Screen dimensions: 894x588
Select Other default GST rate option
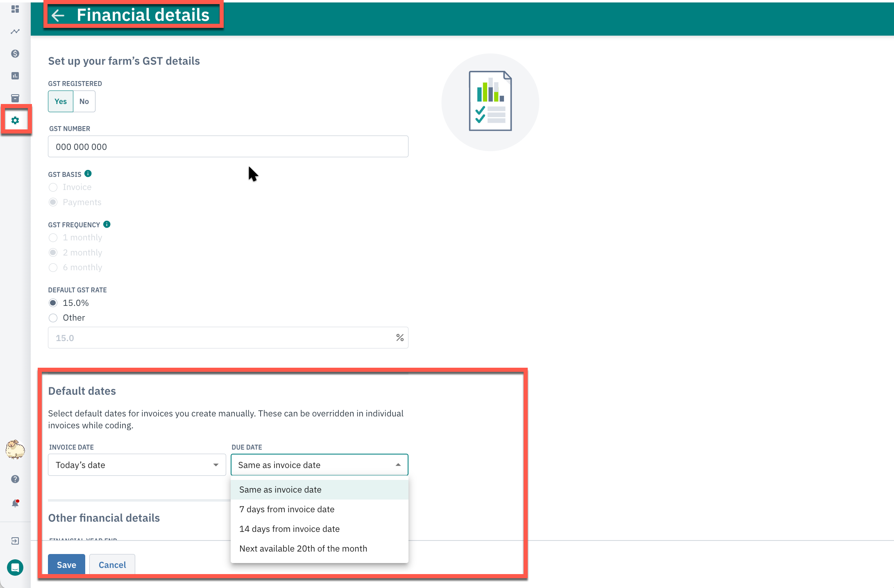click(x=53, y=318)
